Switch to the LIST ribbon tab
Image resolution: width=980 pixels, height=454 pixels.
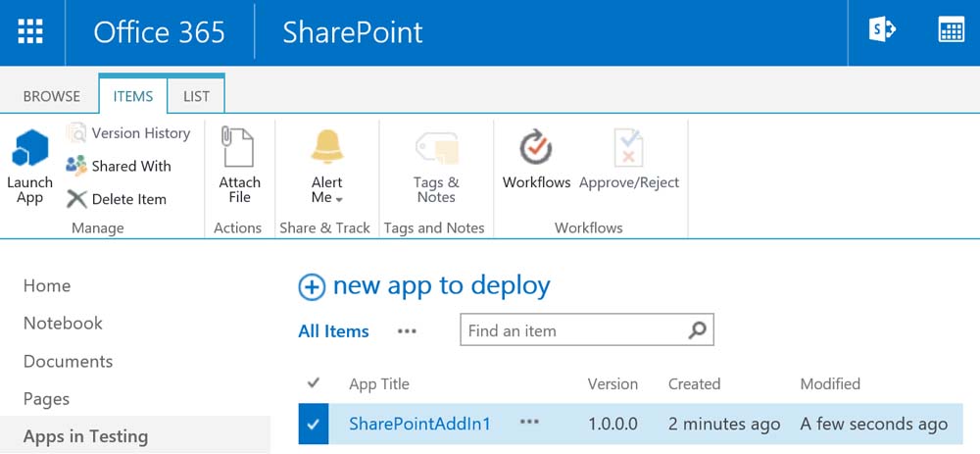(x=196, y=96)
